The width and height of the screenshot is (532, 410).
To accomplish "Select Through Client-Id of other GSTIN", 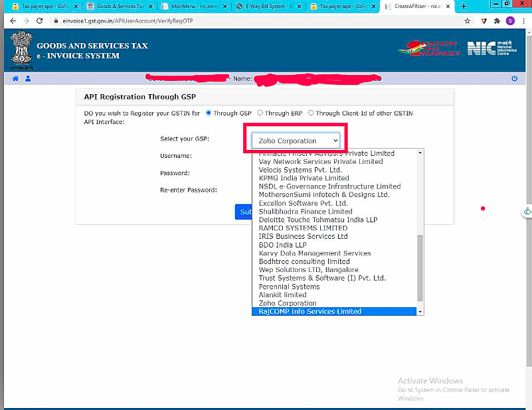I will point(311,113).
